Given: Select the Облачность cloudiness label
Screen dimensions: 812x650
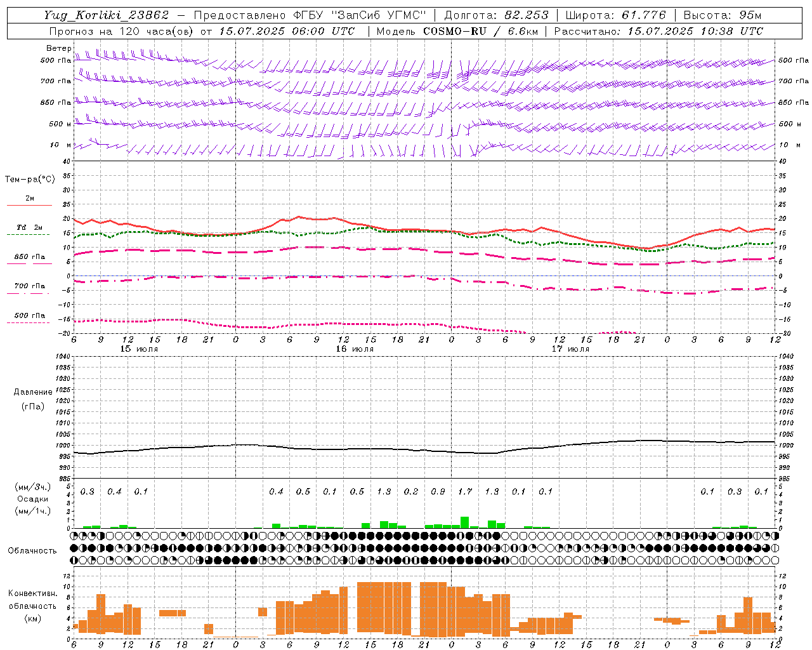Looking at the screenshot, I should (x=32, y=550).
